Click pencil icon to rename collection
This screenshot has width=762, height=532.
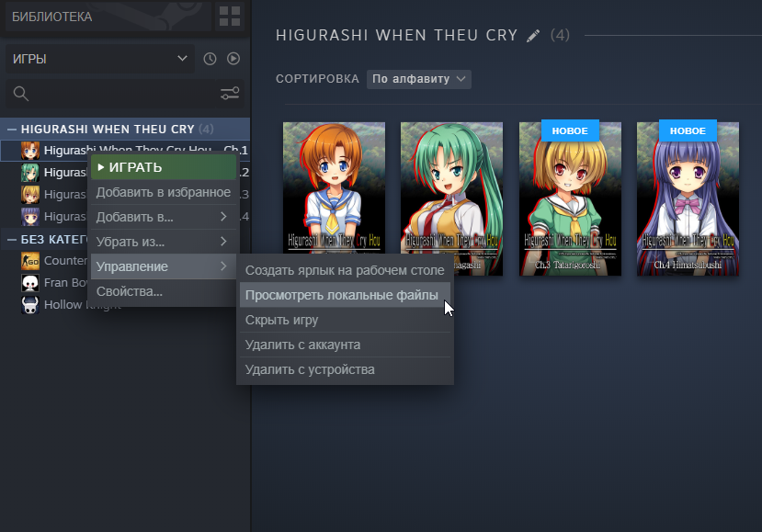(533, 36)
